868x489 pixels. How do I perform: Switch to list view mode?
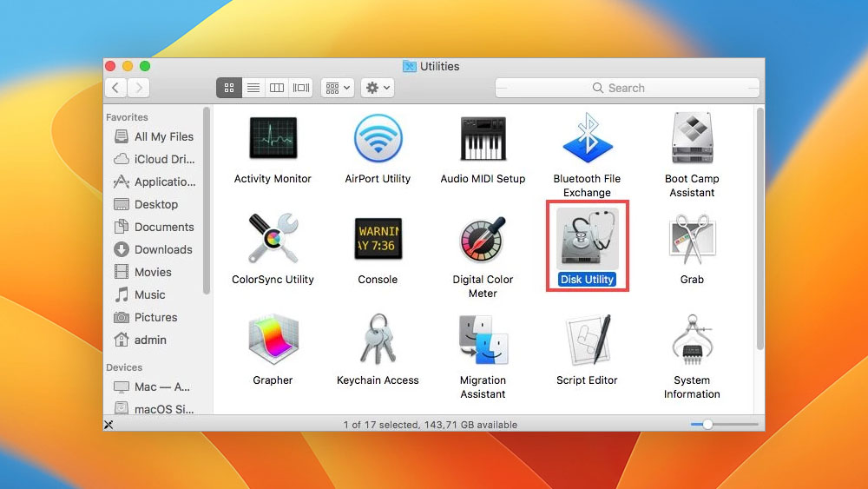click(x=253, y=88)
